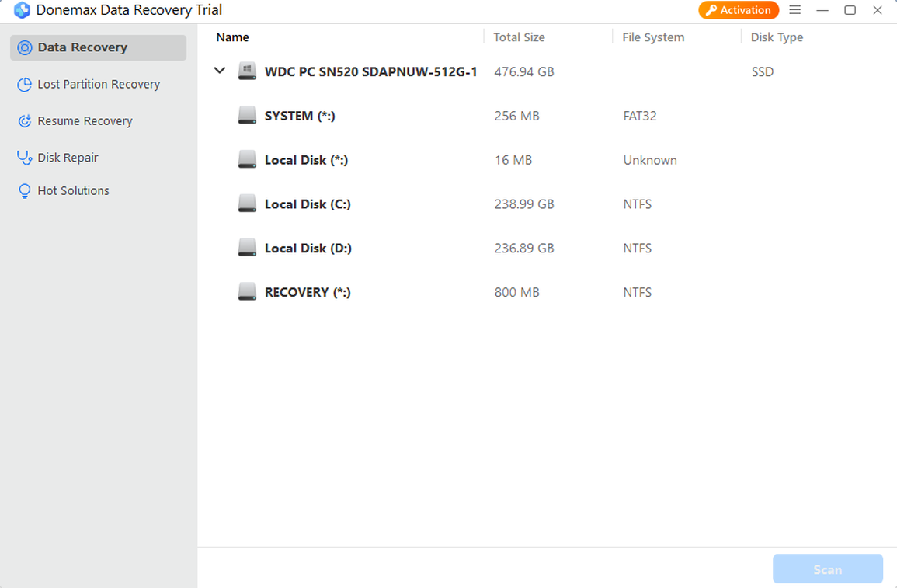897x588 pixels.
Task: Click the SSD disk type cell
Action: pyautogui.click(x=763, y=71)
